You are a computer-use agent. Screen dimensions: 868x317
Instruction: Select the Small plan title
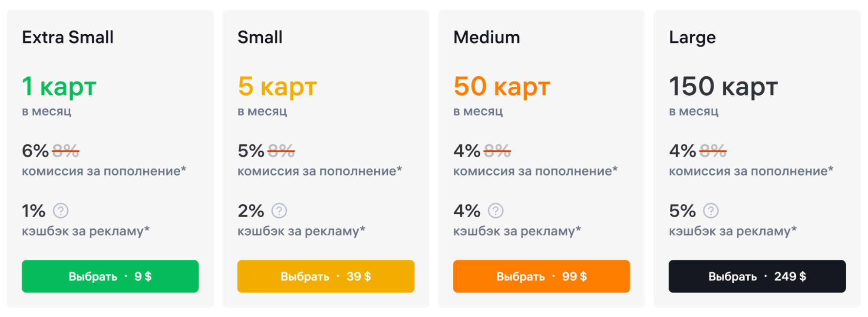(260, 37)
